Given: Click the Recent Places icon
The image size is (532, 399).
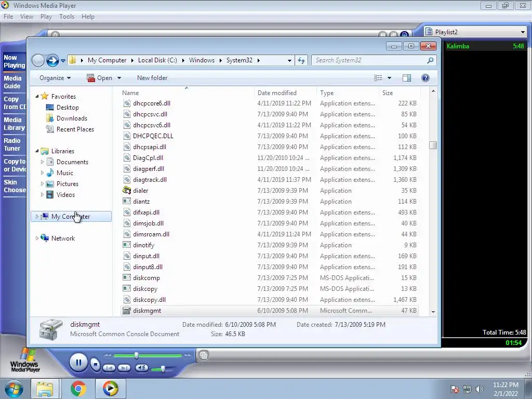Looking at the screenshot, I should click(50, 129).
